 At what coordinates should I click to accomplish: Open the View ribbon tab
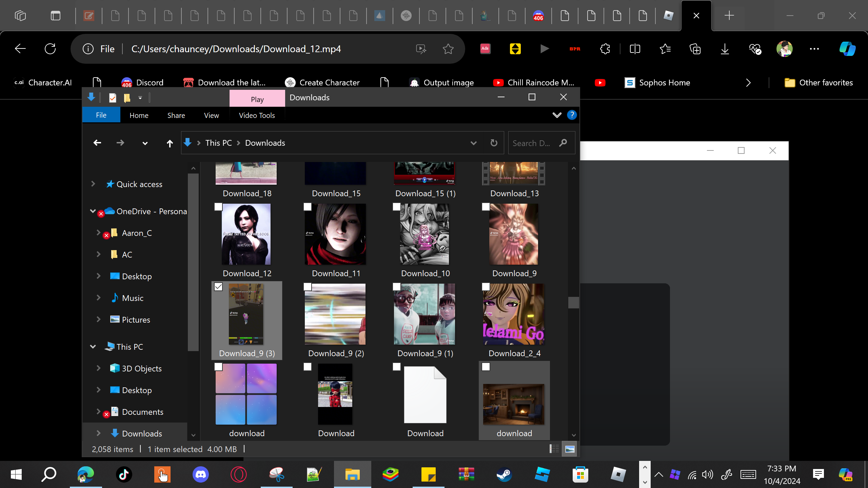[212, 116]
